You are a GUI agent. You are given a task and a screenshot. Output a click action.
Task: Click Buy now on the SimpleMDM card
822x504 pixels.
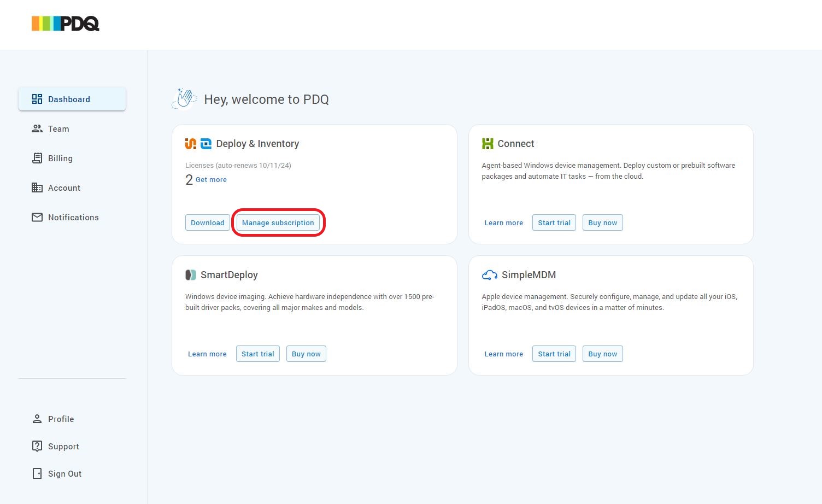point(603,354)
